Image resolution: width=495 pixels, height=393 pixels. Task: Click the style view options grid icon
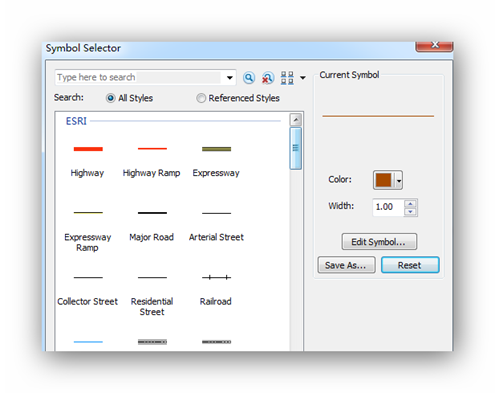coord(287,78)
